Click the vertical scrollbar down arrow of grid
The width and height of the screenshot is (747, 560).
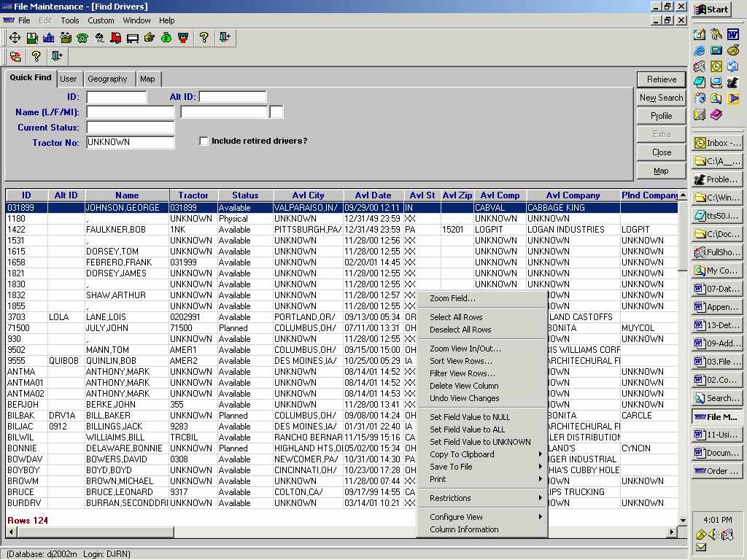[683, 520]
